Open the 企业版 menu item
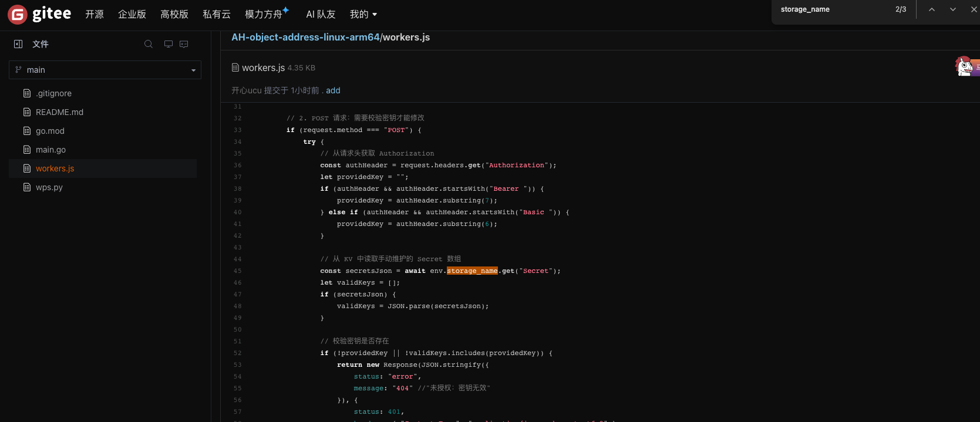Screen dimensions: 980x422 132,14
